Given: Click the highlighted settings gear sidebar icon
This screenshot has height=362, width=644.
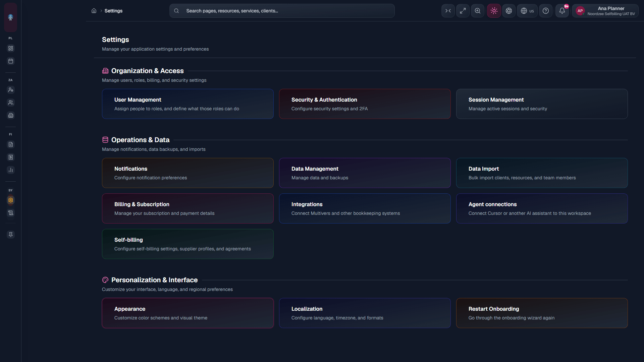Looking at the screenshot, I should coord(11,200).
